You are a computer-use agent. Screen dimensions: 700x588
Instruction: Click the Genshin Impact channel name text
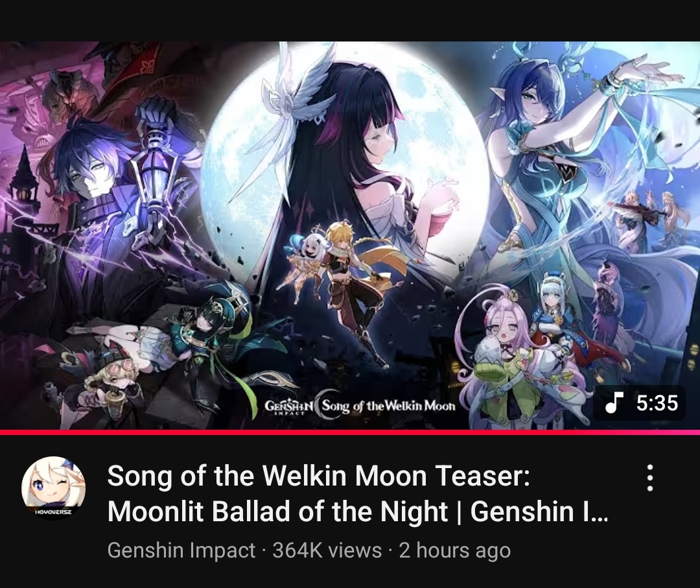point(181,550)
